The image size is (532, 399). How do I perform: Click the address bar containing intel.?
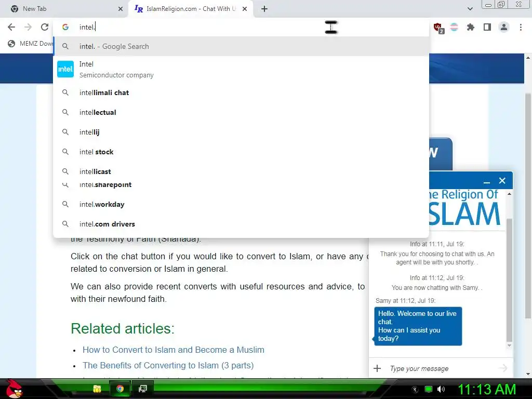241,27
